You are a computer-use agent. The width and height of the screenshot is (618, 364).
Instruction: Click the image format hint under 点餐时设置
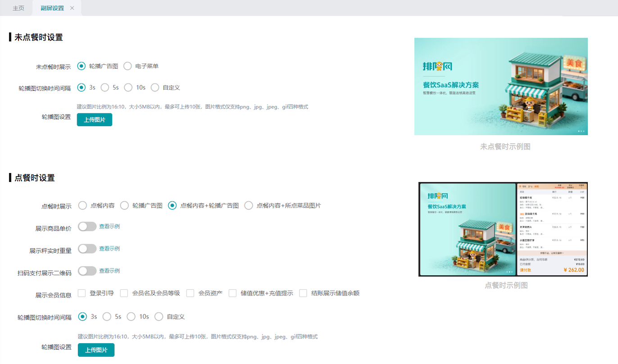198,337
